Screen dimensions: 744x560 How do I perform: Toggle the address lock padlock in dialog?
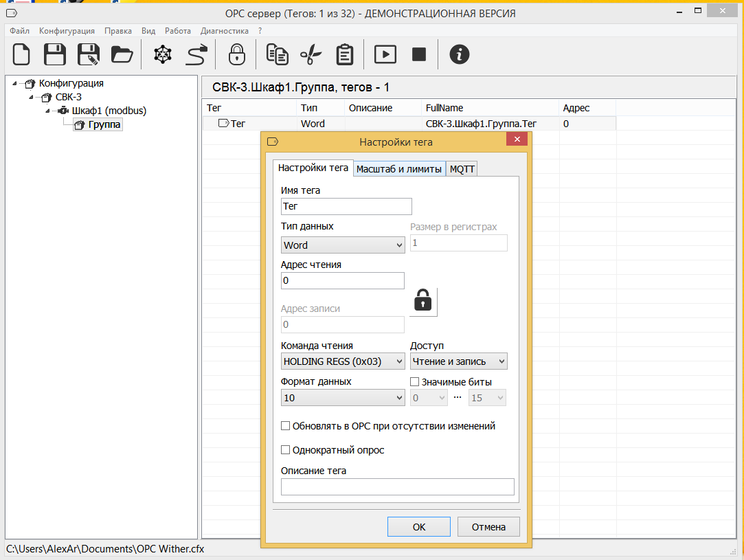click(x=422, y=300)
